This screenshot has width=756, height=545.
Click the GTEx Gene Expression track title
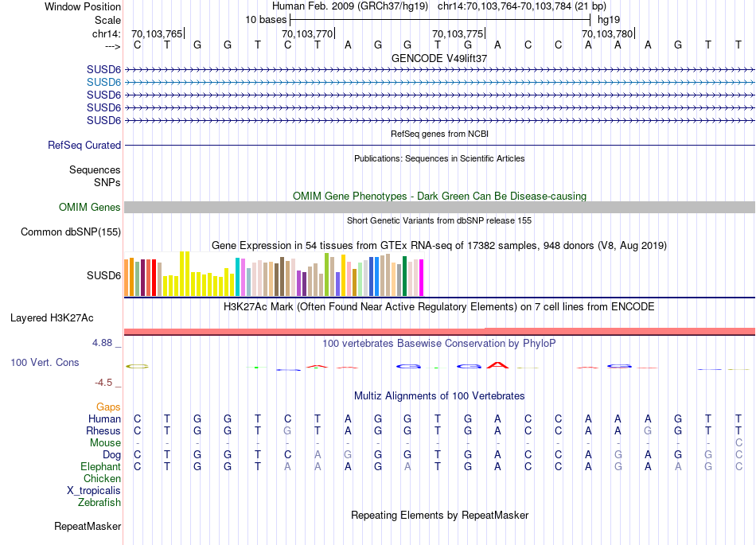pos(439,246)
